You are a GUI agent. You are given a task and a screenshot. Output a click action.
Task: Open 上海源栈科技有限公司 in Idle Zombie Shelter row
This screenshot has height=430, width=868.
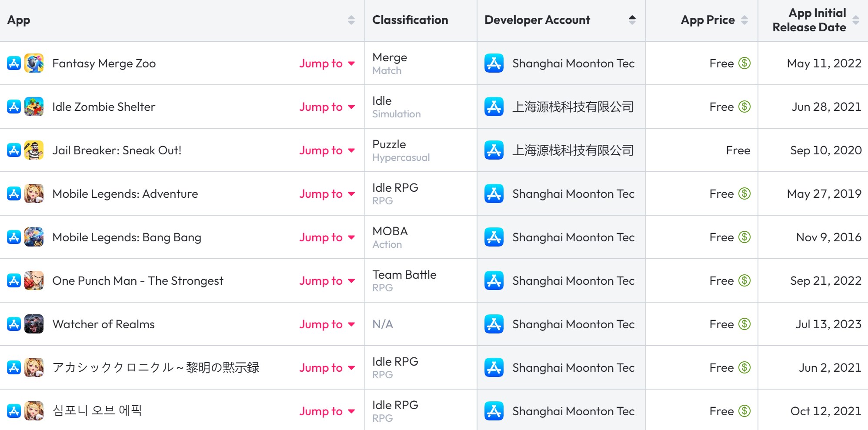click(573, 107)
